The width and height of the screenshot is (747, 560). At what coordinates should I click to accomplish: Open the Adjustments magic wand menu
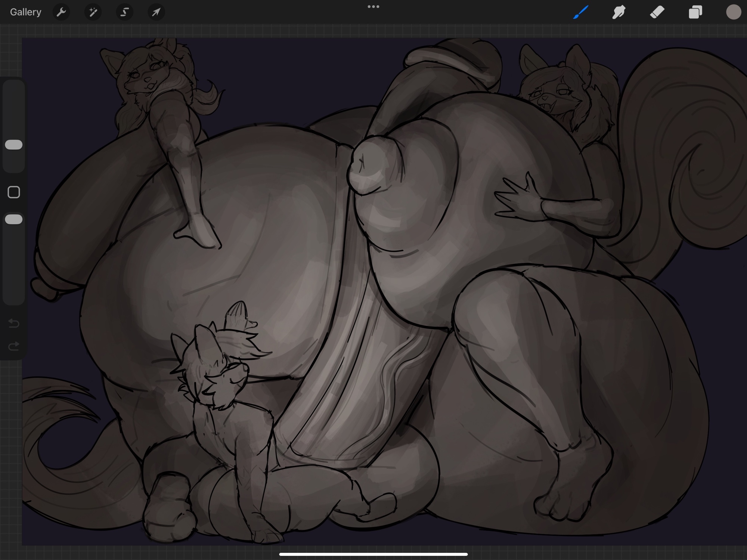pyautogui.click(x=93, y=12)
